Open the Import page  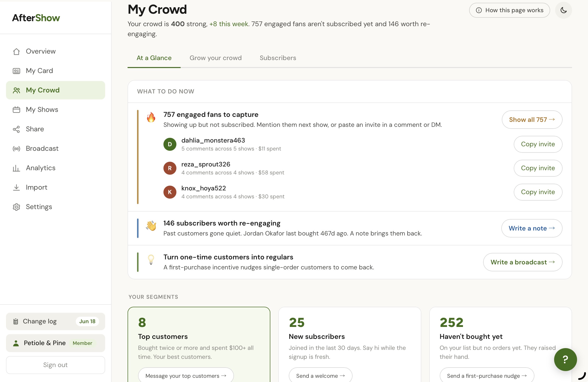[x=56, y=187]
